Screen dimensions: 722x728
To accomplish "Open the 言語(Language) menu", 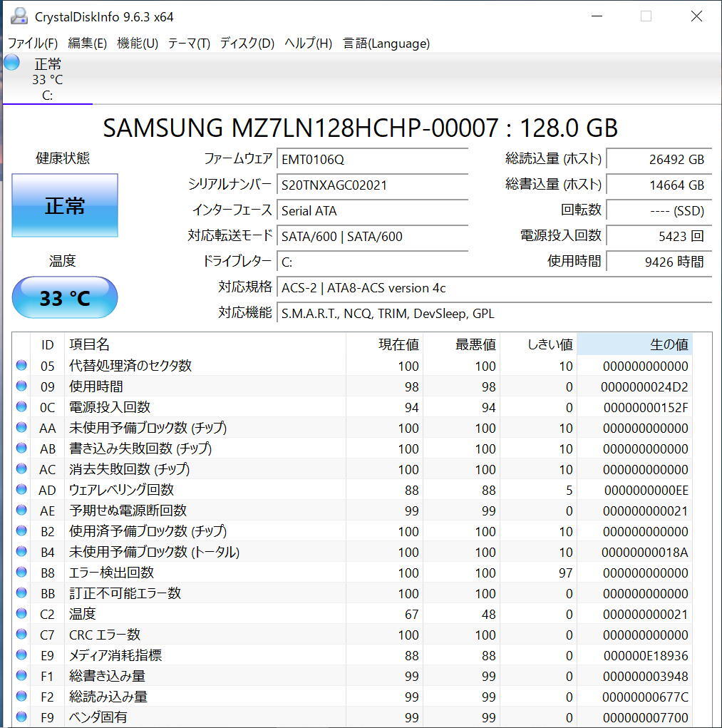I will (x=386, y=43).
